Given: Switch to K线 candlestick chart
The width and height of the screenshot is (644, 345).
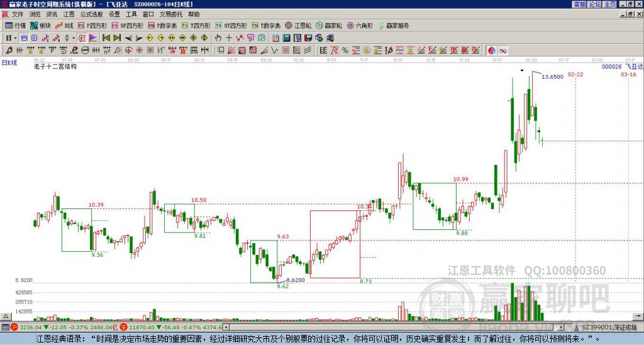Looking at the screenshot, I should [x=65, y=25].
